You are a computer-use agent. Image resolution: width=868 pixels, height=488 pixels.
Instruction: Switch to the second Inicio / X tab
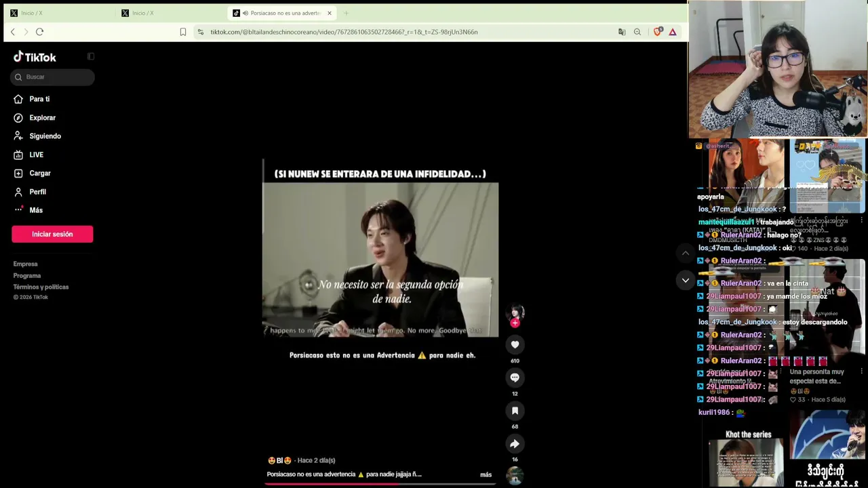click(169, 13)
